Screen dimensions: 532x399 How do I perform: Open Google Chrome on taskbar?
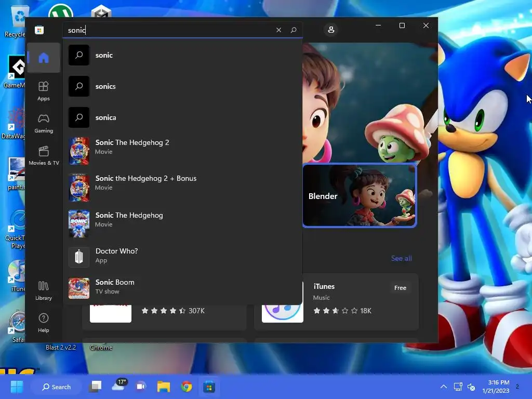coord(187,387)
